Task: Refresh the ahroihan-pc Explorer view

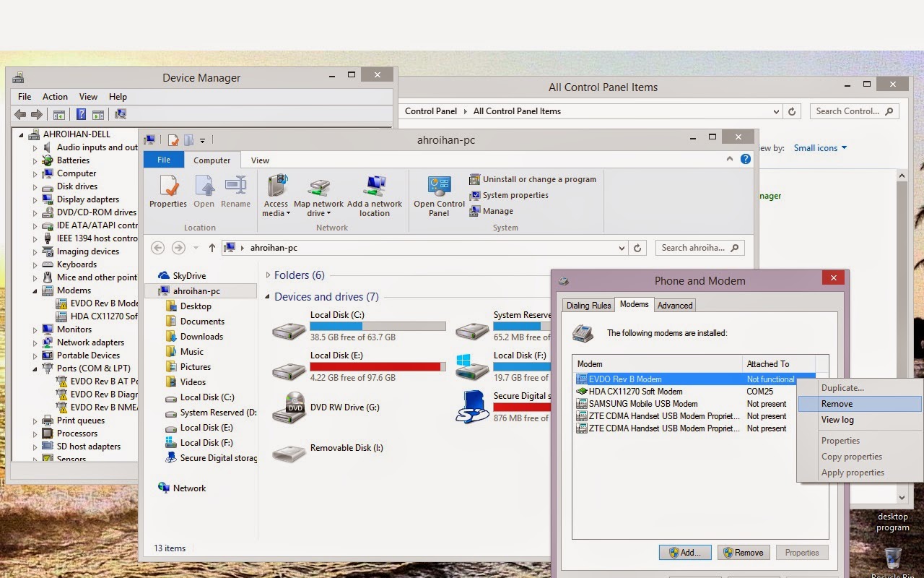Action: pyautogui.click(x=637, y=248)
